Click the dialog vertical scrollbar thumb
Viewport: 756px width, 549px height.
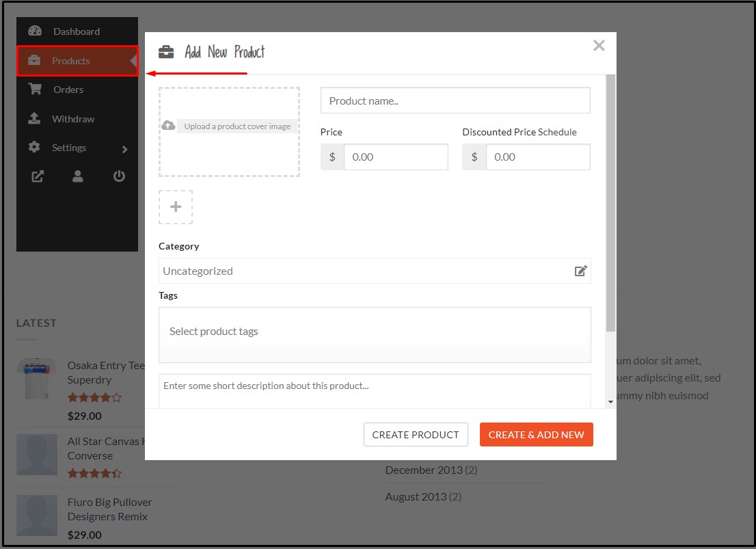pyautogui.click(x=610, y=203)
